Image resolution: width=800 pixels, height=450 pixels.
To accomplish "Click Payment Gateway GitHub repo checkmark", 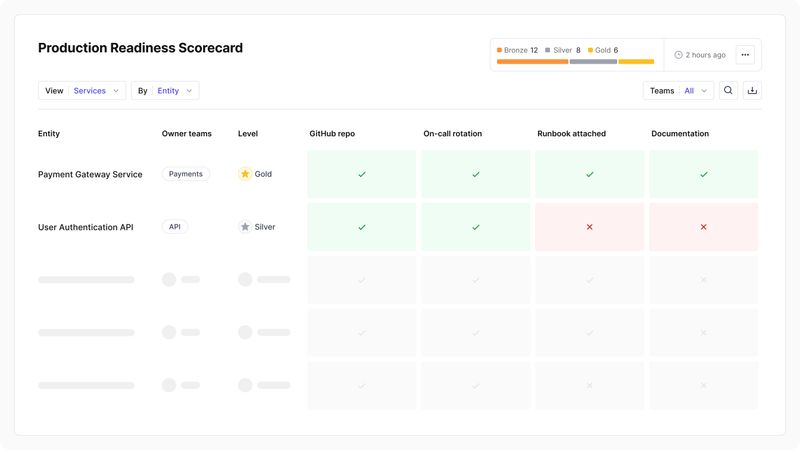I will (362, 174).
